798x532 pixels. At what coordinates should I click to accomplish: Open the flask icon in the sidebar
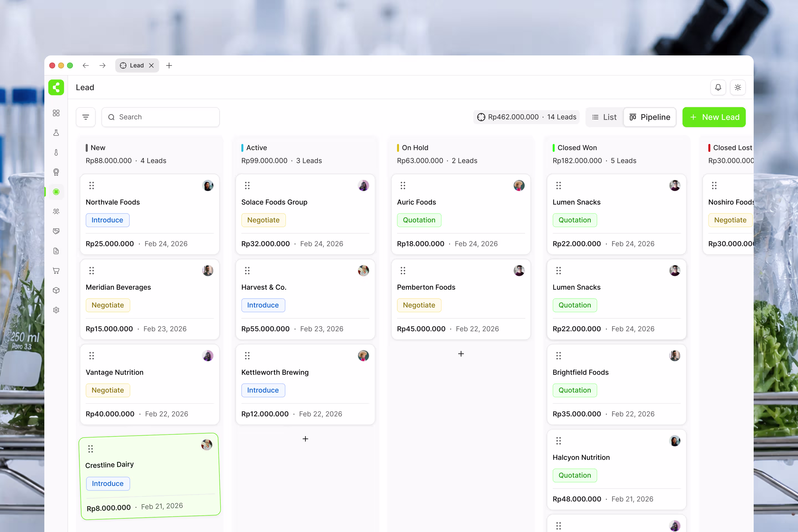(56, 133)
